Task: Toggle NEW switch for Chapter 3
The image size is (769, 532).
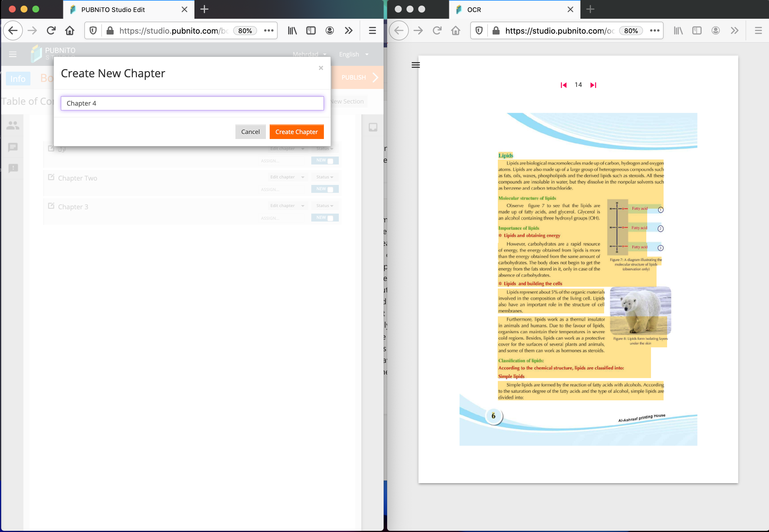Action: click(325, 218)
